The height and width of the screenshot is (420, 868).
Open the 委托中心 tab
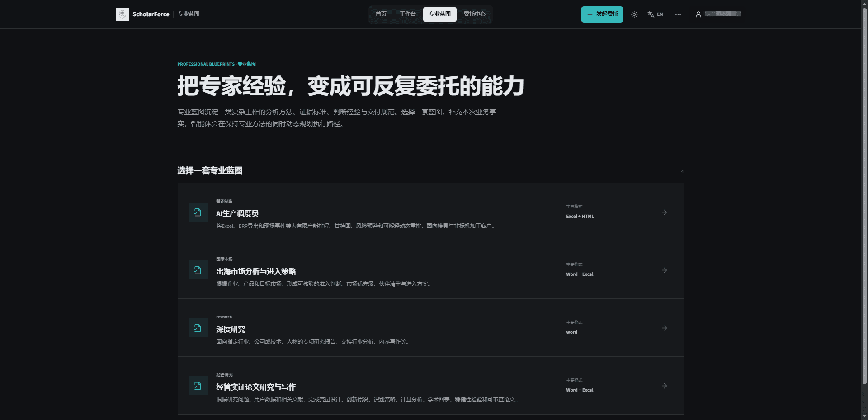[x=475, y=14]
